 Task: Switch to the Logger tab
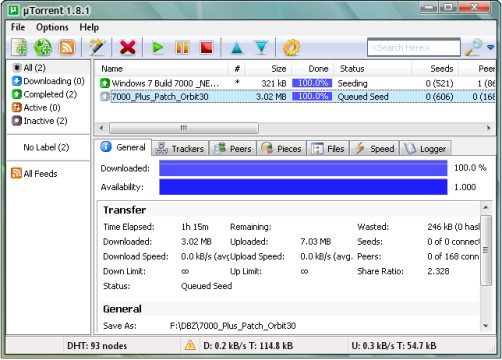coord(425,149)
